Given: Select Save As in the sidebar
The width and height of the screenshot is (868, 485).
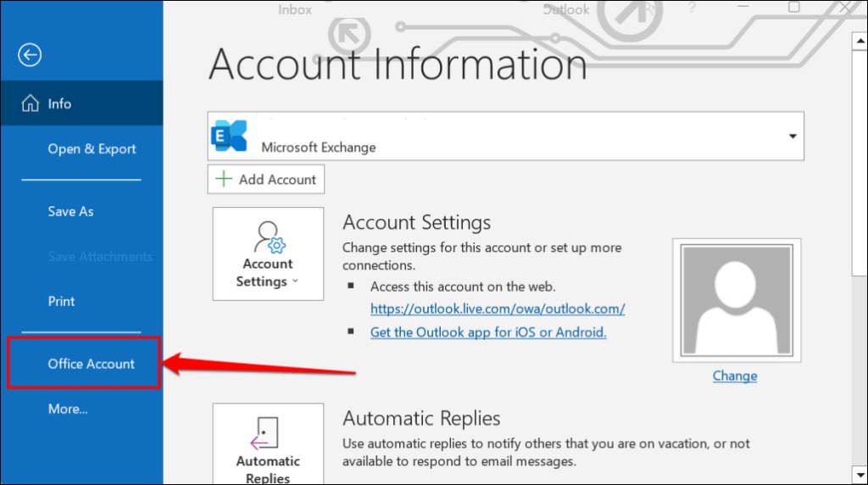Looking at the screenshot, I should pos(70,211).
